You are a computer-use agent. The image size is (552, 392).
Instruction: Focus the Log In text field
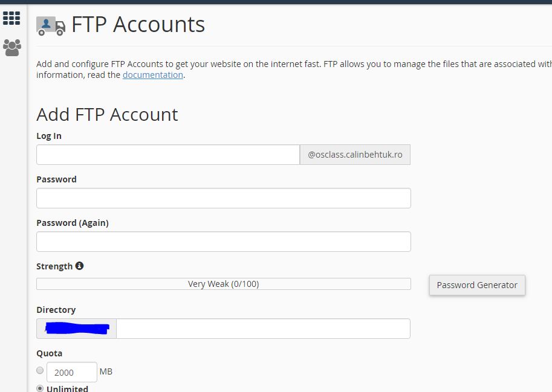point(168,155)
